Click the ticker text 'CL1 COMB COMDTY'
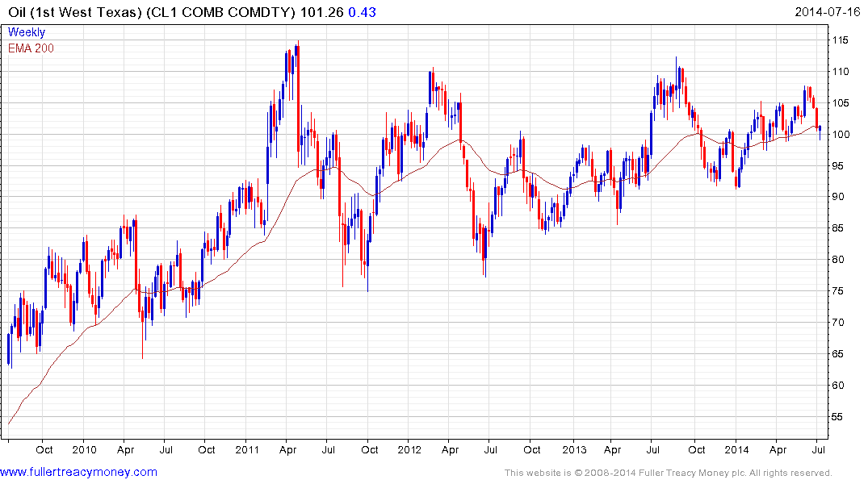868x484 pixels. (221, 12)
